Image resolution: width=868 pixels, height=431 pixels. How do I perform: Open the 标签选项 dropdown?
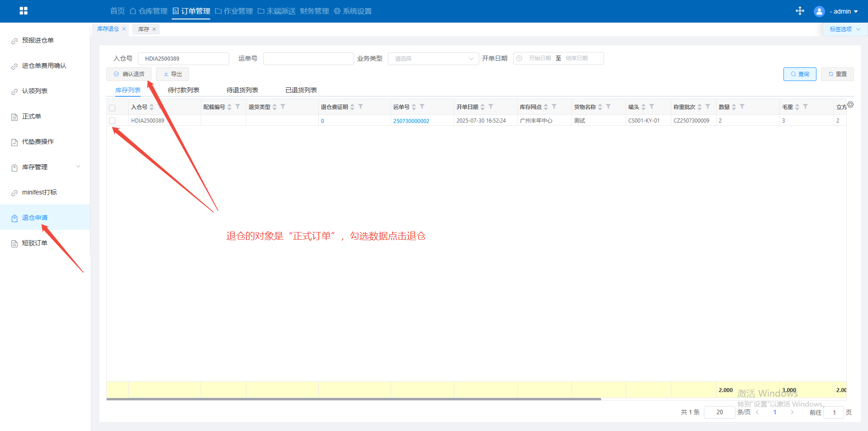844,29
